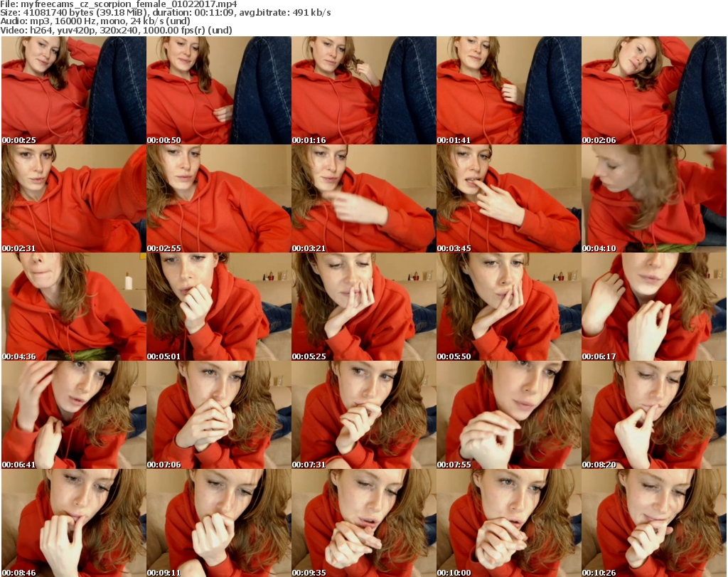The image size is (728, 577).
Task: Select the thumbnail frame at 00:07:06
Action: pyautogui.click(x=219, y=415)
